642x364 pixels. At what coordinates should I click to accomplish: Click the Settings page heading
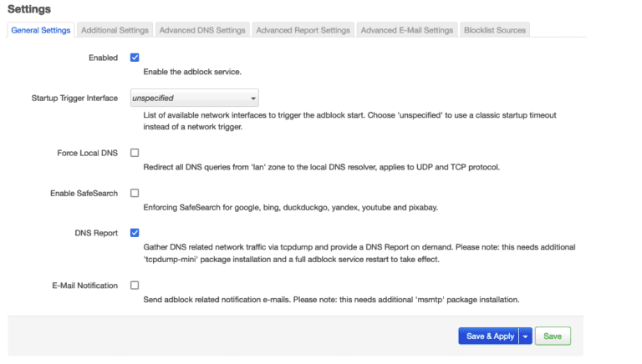[x=29, y=9]
